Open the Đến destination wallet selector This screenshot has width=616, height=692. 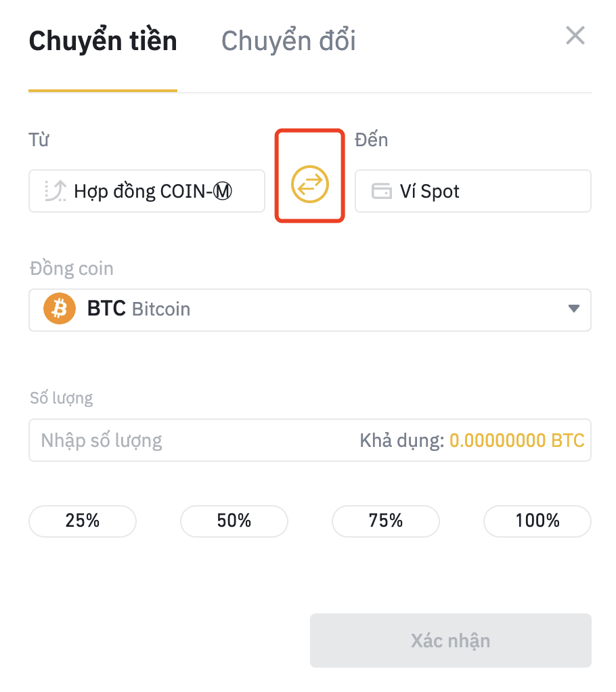coord(473,191)
